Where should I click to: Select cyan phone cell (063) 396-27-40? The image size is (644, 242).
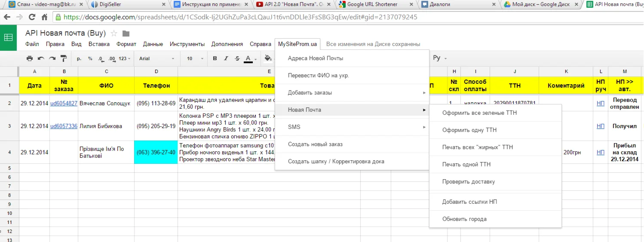click(156, 152)
